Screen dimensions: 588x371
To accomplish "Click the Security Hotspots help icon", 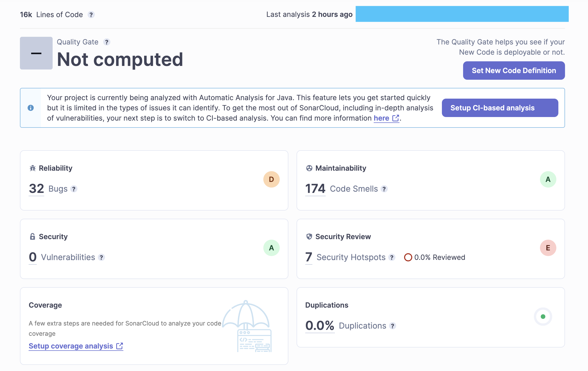I will 392,257.
